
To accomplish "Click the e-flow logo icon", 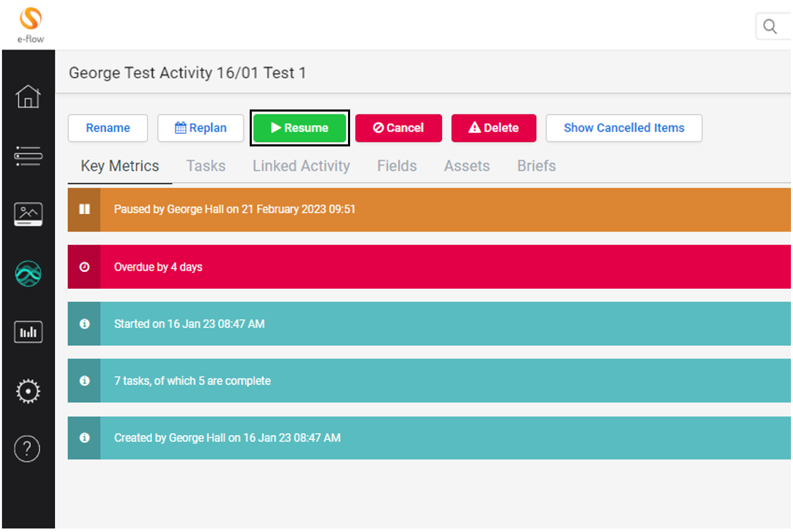I will pos(30,19).
